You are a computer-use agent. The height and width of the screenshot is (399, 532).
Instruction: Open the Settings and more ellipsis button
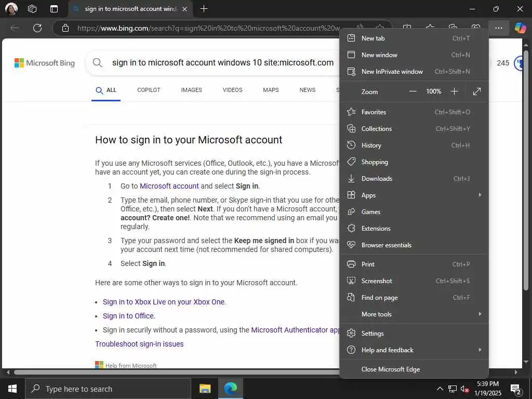(x=498, y=28)
